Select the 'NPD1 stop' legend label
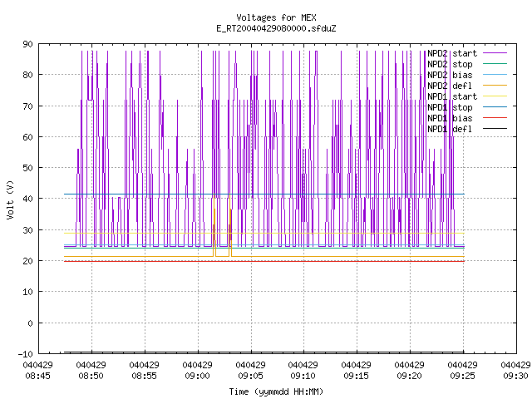This screenshot has height=399, width=532. tap(450, 107)
